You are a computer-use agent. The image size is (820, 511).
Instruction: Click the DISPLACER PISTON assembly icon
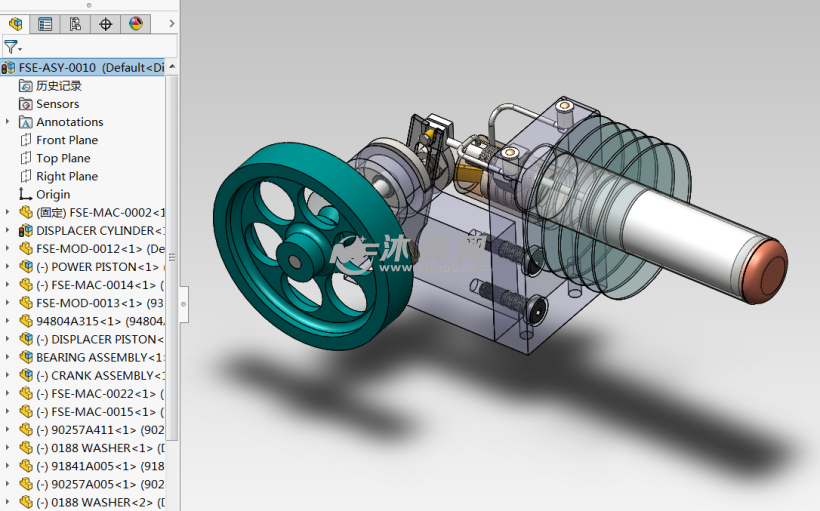(x=26, y=339)
